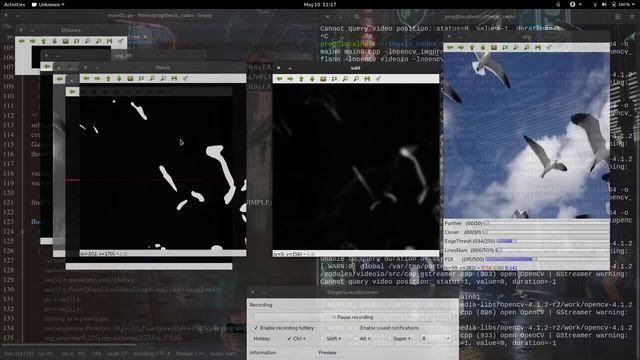Save the seagull image from its toolbar
This screenshot has width=640, height=360.
click(x=538, y=47)
